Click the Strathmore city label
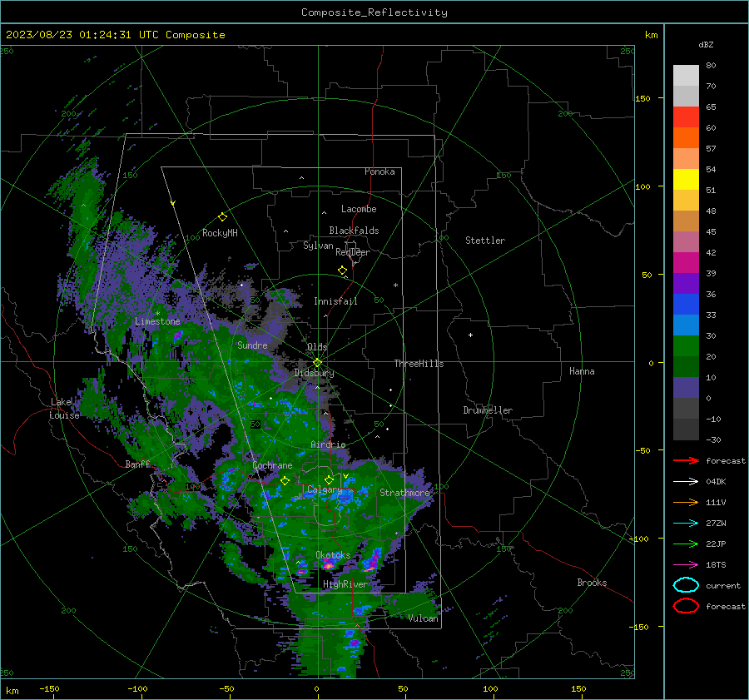The width and height of the screenshot is (749, 700). coord(404,493)
